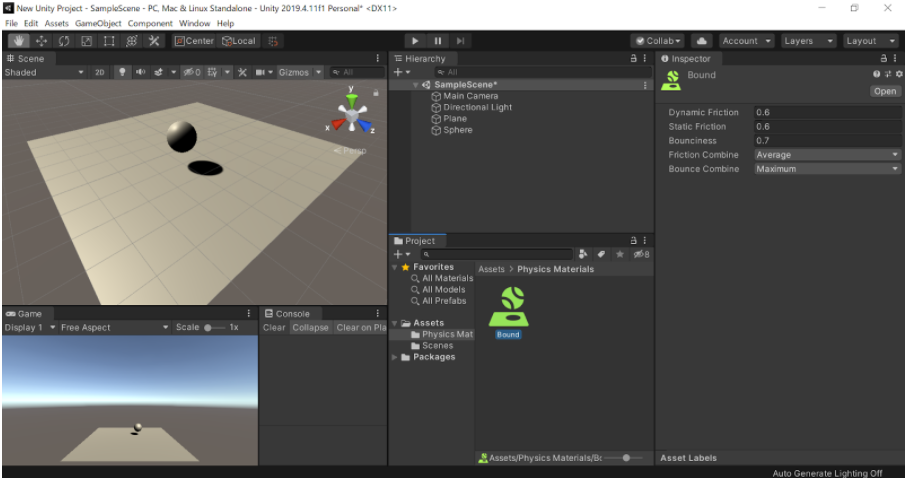Select the Rotate tool
The image size is (909, 482).
click(64, 41)
